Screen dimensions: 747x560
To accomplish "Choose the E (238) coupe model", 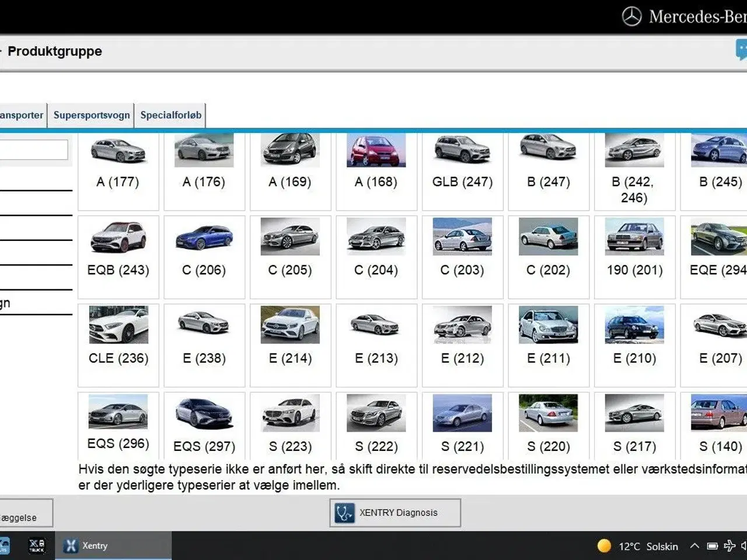I will (x=204, y=345).
